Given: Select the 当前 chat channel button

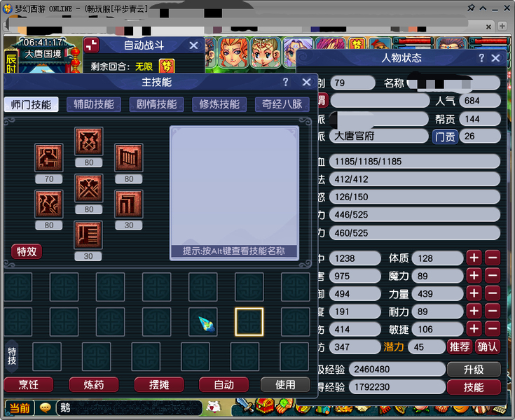Looking at the screenshot, I should (x=20, y=408).
